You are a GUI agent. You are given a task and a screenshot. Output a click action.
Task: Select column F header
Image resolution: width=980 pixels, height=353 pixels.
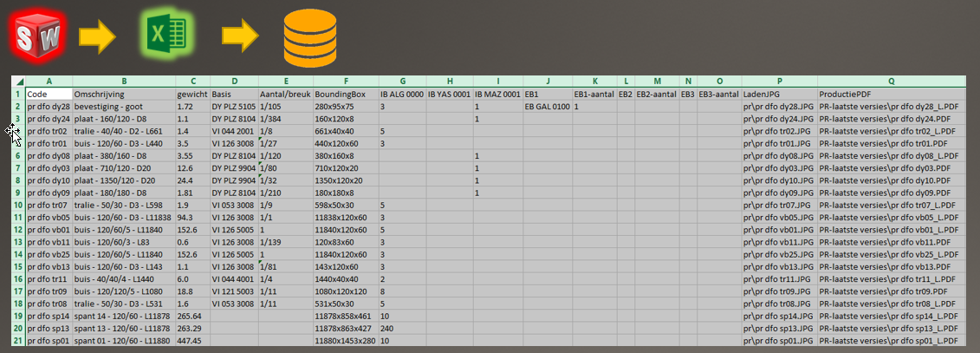pos(346,82)
